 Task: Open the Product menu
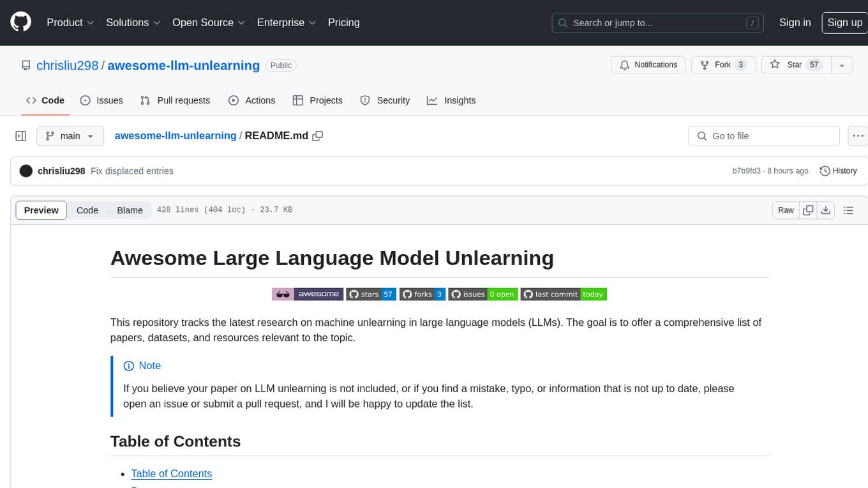[70, 22]
